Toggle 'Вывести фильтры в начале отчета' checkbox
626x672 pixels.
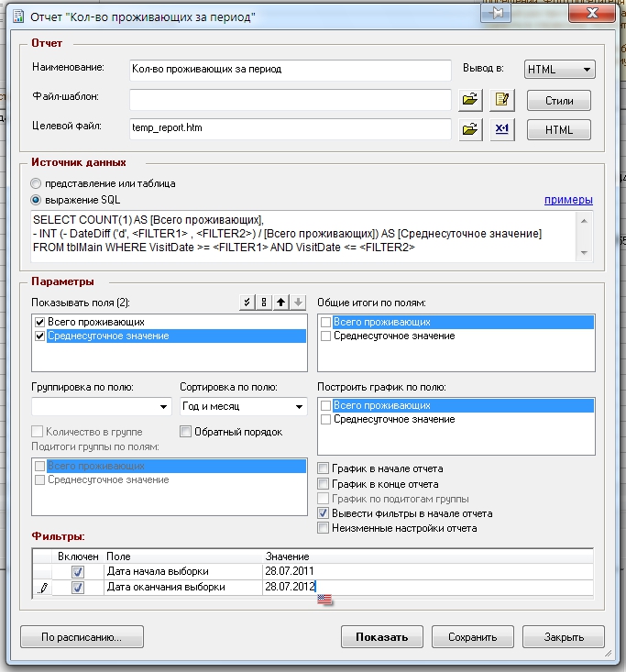point(323,513)
